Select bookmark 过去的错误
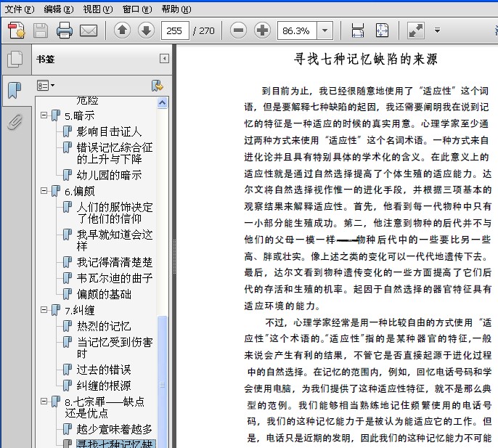This screenshot has height=448, width=498. pos(104,370)
